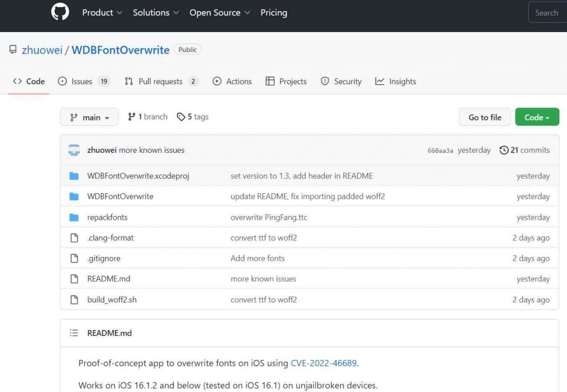The image size is (567, 392).
Task: Open the Pull requests tab
Action: (x=161, y=81)
